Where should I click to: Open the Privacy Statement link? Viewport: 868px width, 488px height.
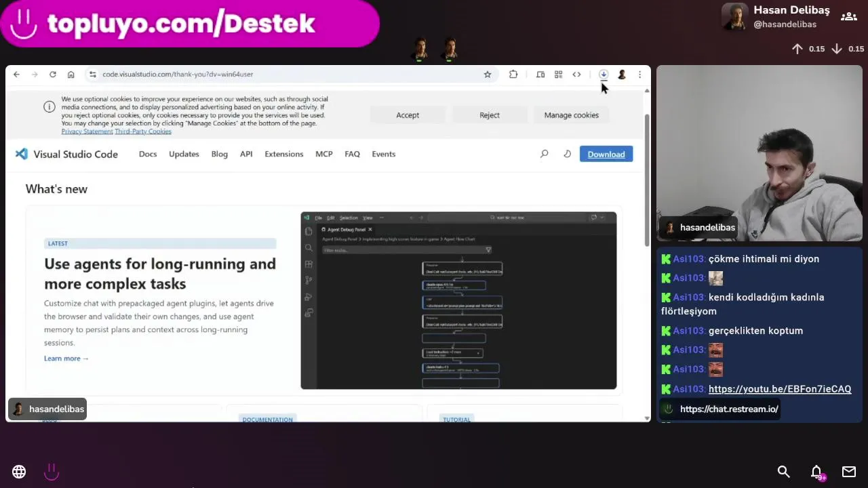point(87,131)
